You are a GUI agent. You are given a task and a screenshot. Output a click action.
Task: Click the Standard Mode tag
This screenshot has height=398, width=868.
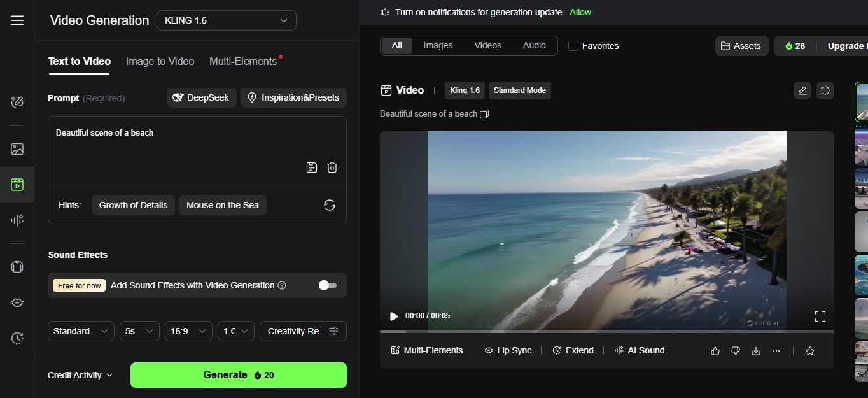click(520, 90)
